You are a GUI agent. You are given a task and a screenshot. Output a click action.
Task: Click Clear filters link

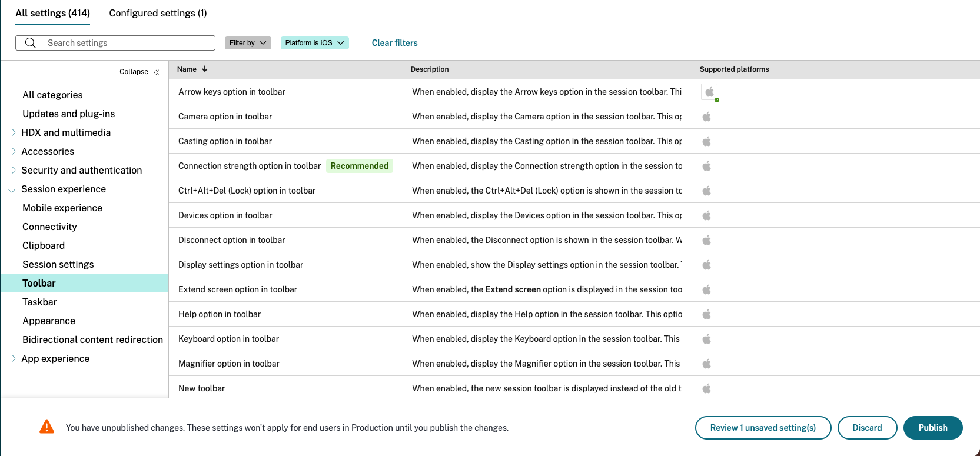click(394, 43)
